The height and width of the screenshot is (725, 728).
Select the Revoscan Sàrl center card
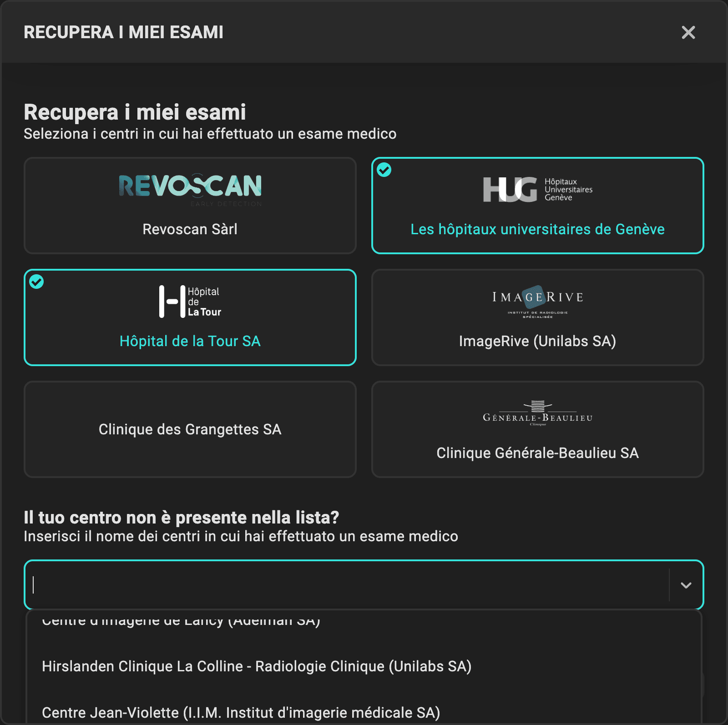click(190, 206)
